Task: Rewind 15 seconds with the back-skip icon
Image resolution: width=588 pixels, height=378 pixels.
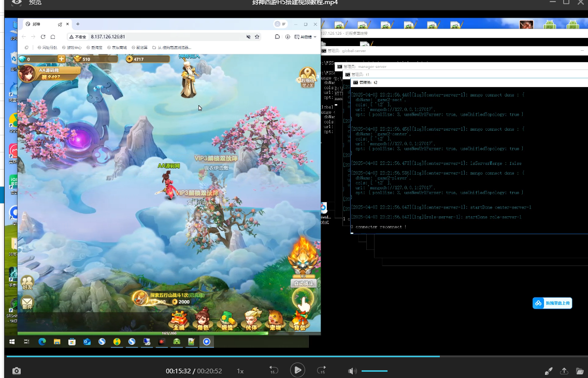Action: pos(274,370)
